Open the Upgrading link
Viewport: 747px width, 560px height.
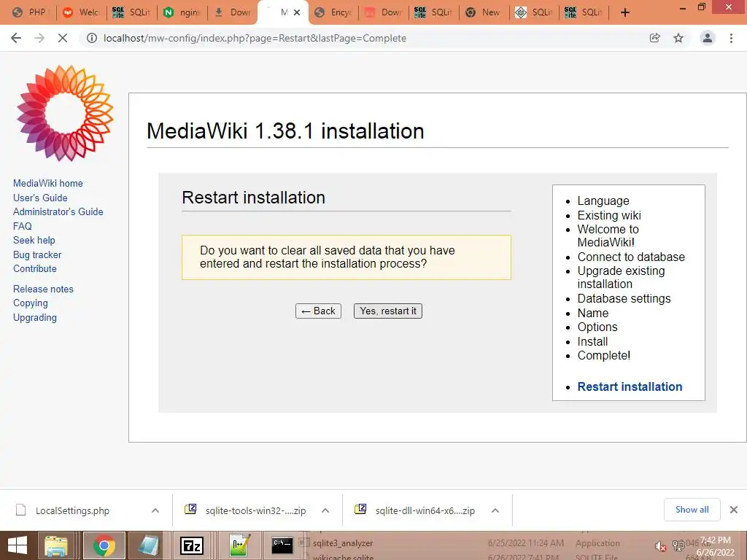pos(35,317)
